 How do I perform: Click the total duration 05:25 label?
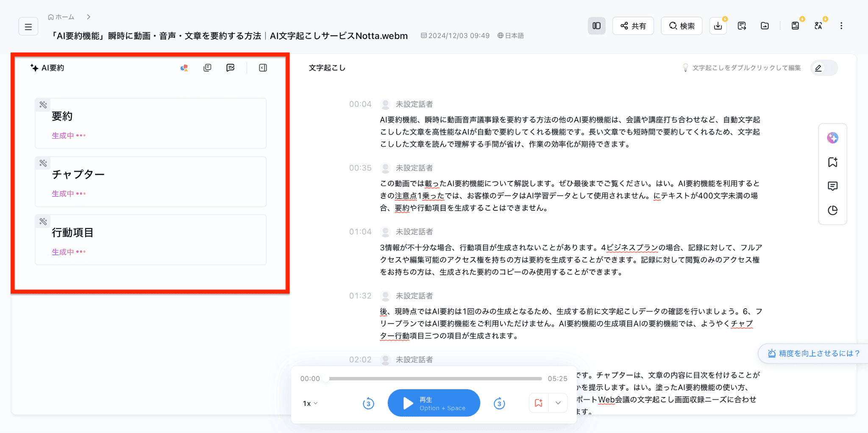557,379
